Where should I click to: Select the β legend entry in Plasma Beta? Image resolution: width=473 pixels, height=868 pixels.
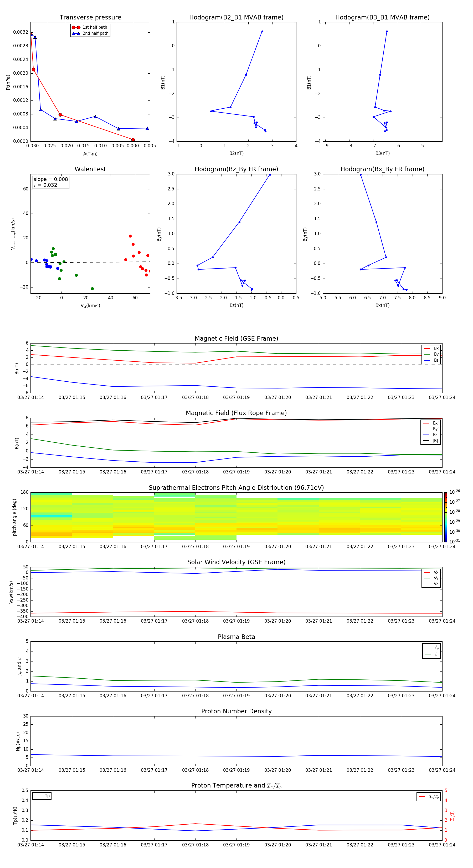(x=431, y=654)
